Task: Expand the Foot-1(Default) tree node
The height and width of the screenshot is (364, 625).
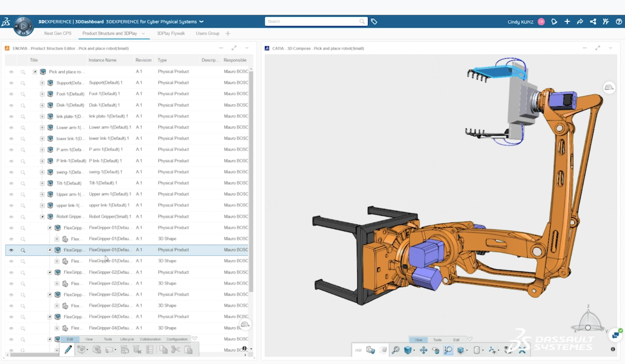Action: [42, 94]
